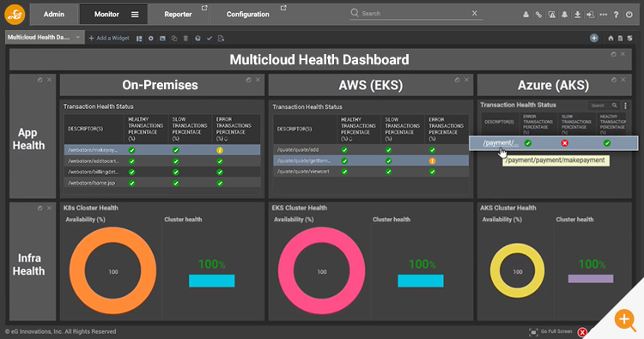Click the rightmost dashboard toolbar icon
The image size is (644, 339).
point(629,38)
